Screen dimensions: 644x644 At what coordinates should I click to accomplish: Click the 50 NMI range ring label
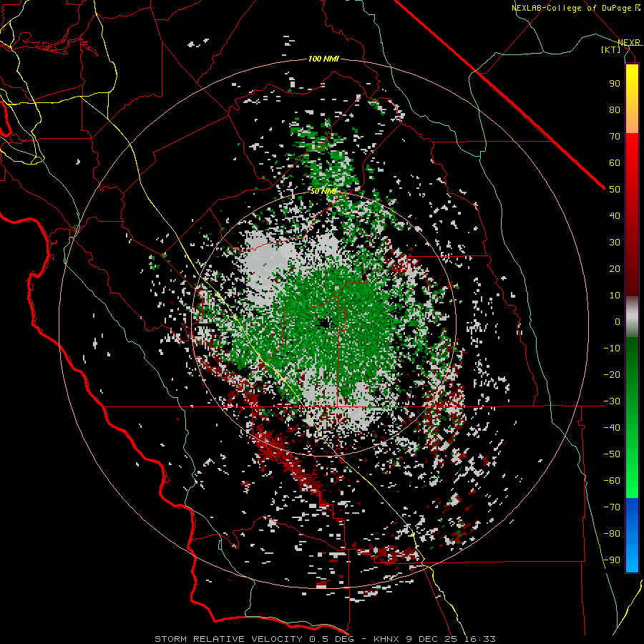(x=323, y=191)
